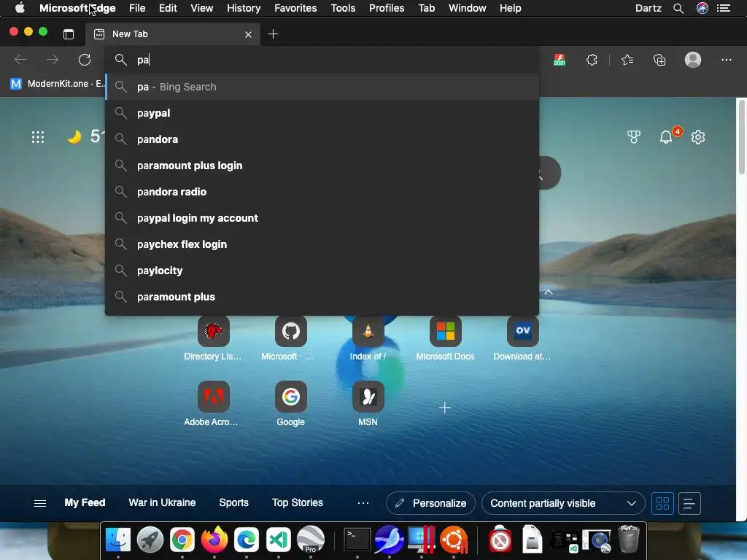Click the address bar input field
The width and height of the screenshot is (747, 560).
pyautogui.click(x=322, y=60)
